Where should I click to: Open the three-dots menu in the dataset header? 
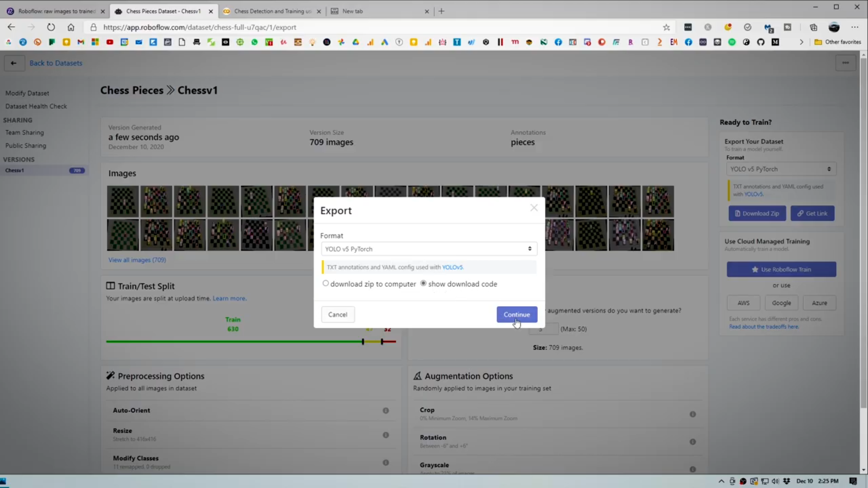[x=845, y=63]
